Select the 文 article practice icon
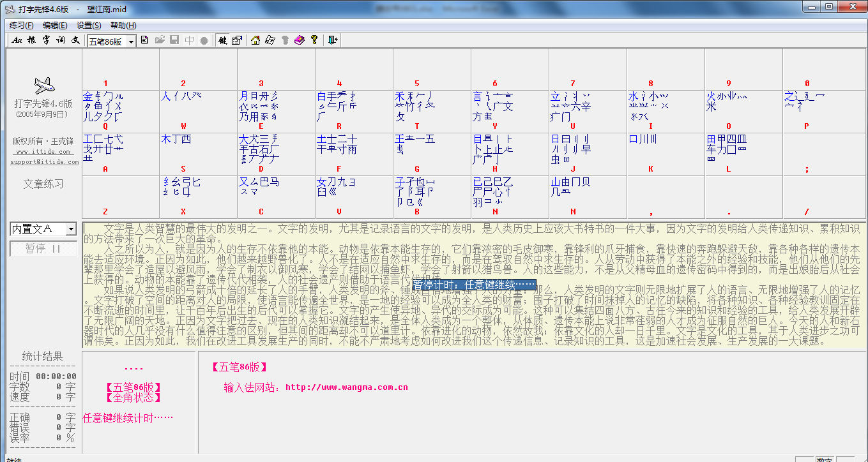The image size is (868, 462). (x=75, y=40)
